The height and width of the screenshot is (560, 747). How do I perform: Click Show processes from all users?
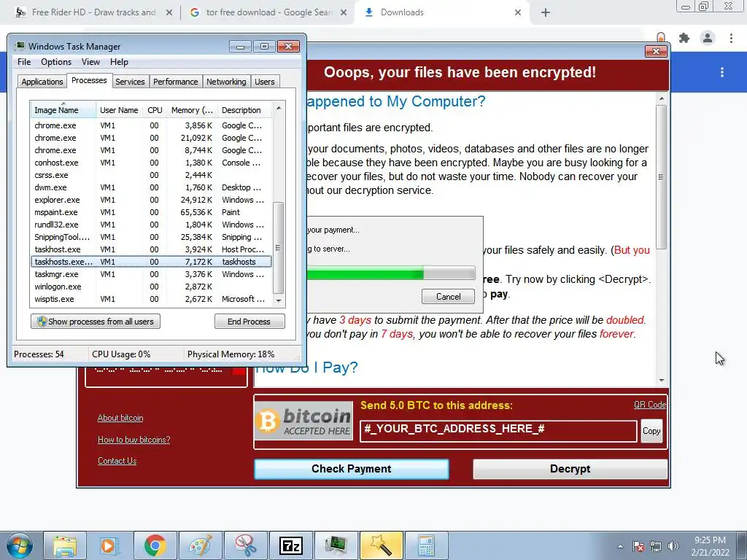(x=96, y=322)
